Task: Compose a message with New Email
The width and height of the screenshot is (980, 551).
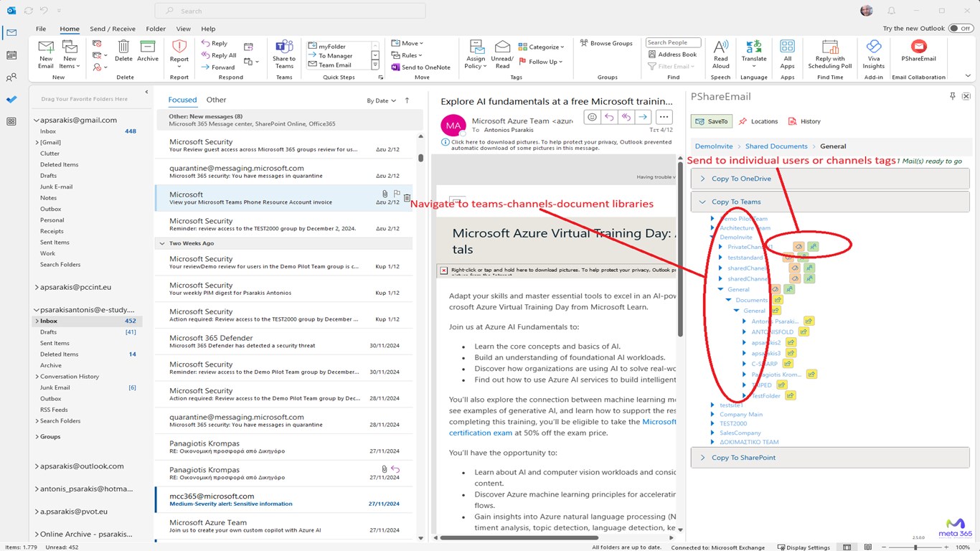Action: (x=46, y=55)
